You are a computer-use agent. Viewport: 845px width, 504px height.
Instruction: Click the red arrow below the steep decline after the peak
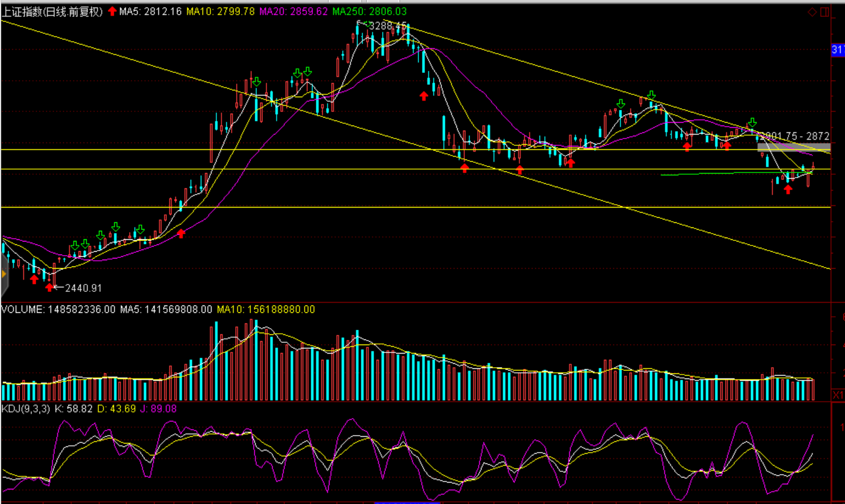click(424, 96)
